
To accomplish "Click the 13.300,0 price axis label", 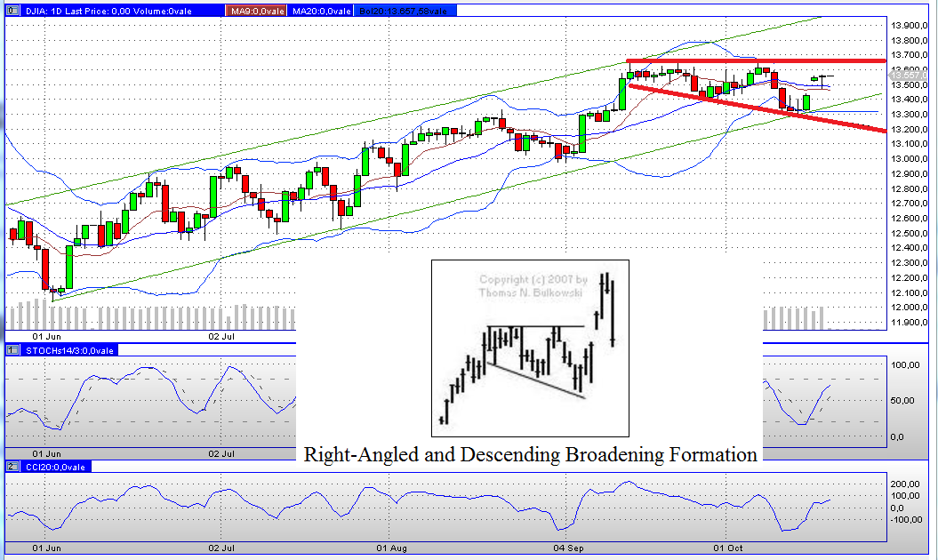I will 909,115.
